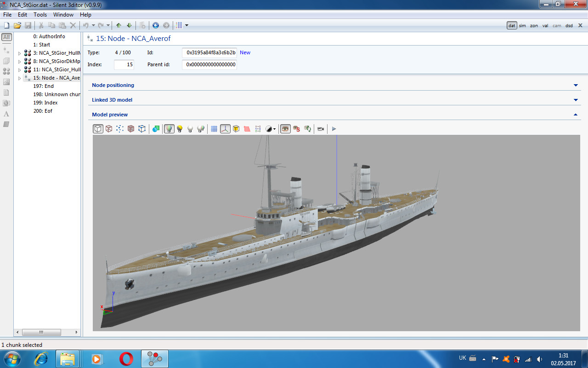Expand the 3: NCA_StGior_Hull tree node
This screenshot has height=368, width=588.
tap(19, 53)
